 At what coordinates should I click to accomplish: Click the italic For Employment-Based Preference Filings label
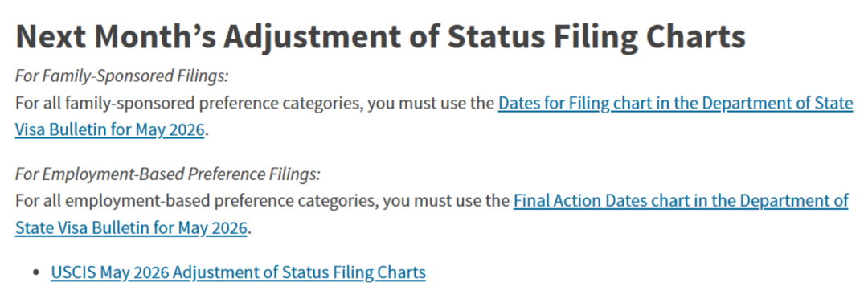coord(168,174)
